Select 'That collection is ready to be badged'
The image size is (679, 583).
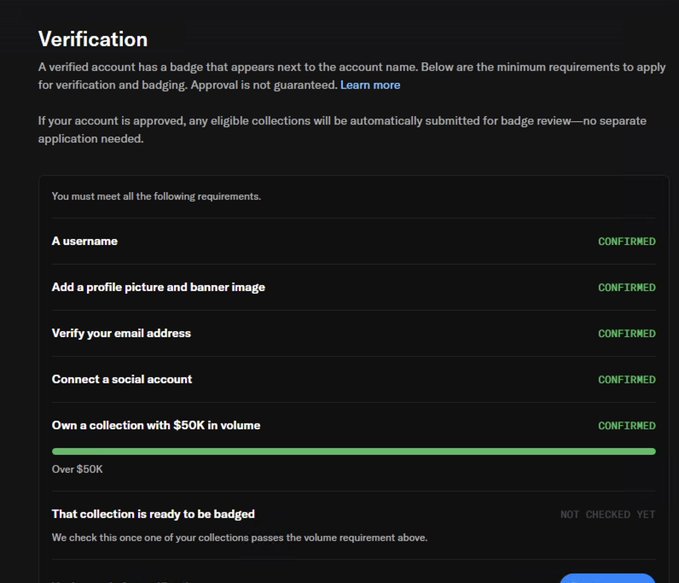tap(153, 514)
